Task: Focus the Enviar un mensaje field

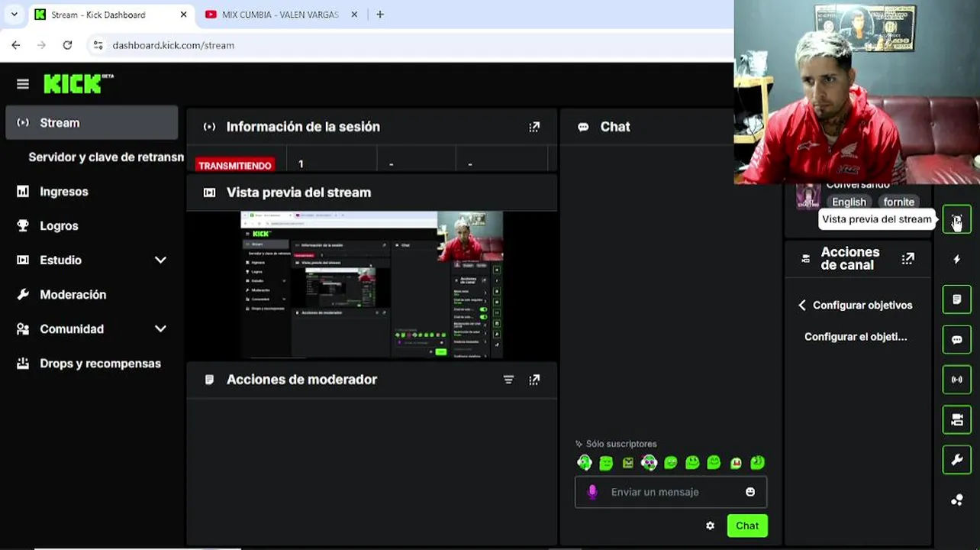Action: [x=671, y=492]
